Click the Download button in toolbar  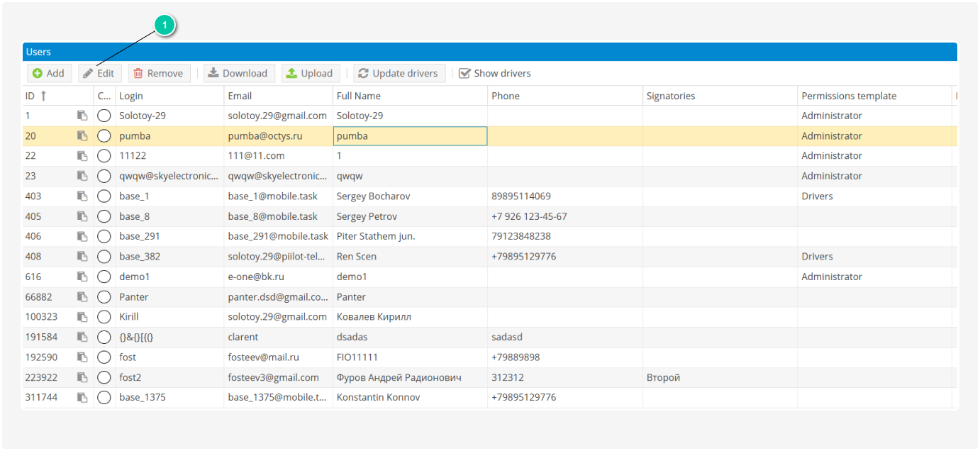237,73
